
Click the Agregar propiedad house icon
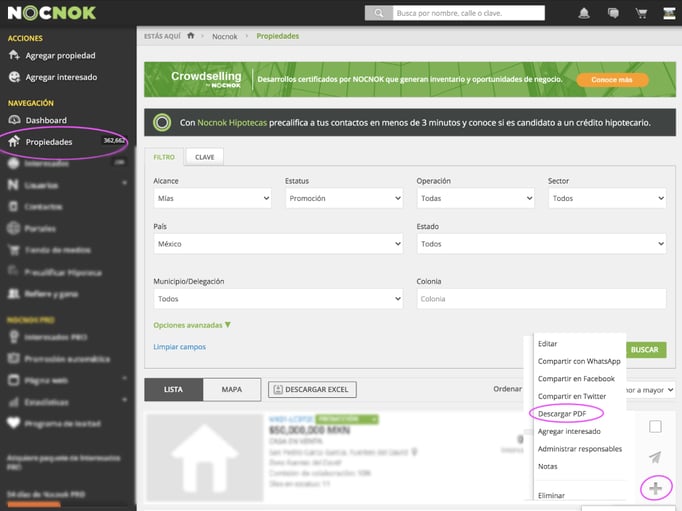pyautogui.click(x=14, y=55)
